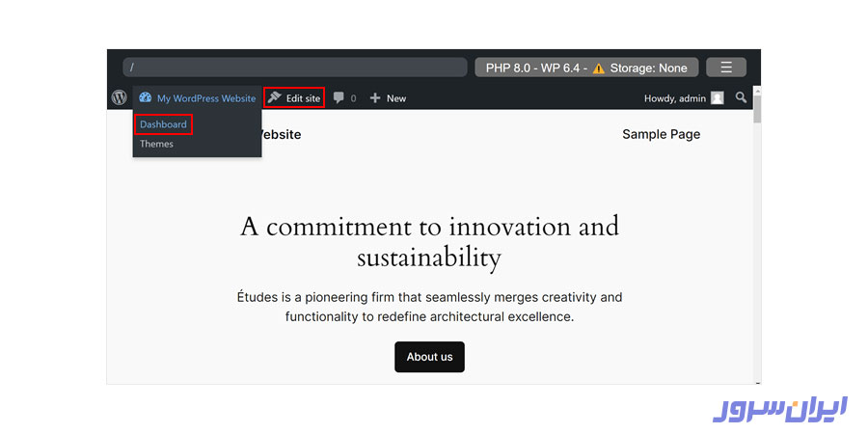Click the scrollbar up arrow

[757, 89]
